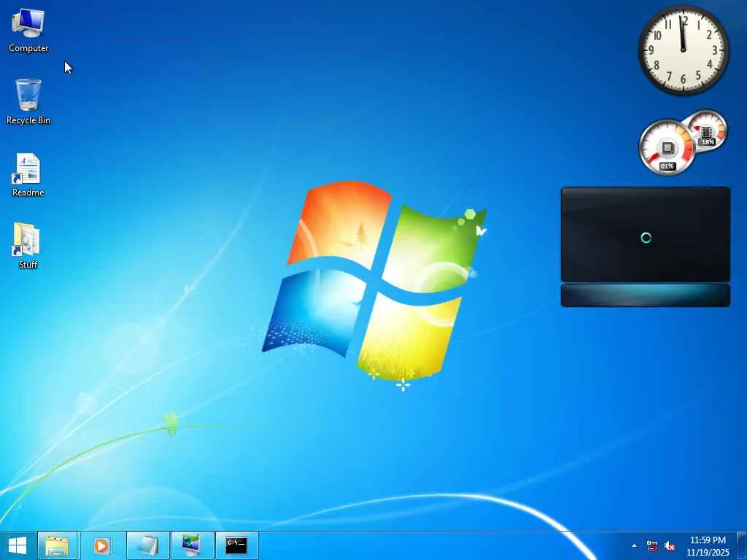This screenshot has height=560, width=747.
Task: Open Windows Explorer from the taskbar
Action: tap(57, 545)
